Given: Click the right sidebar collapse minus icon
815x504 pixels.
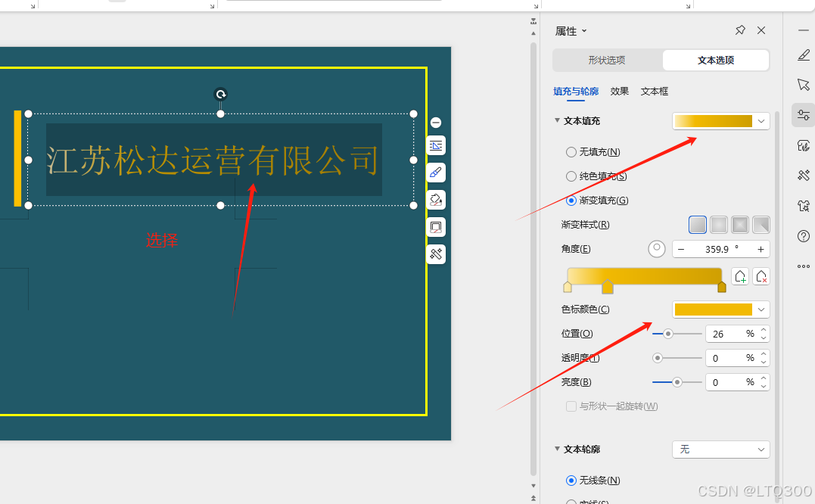Looking at the screenshot, I should click(x=804, y=31).
